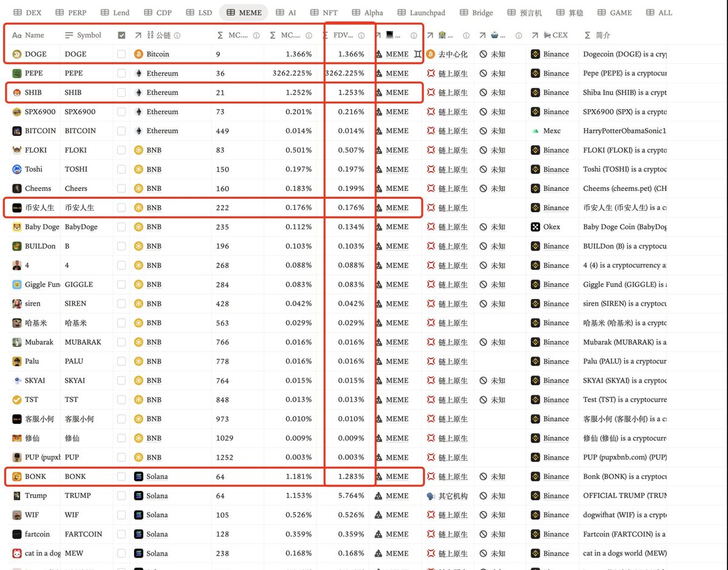728x570 pixels.
Task: Click the Okex exchange icon in Baby Doge row
Action: 535,227
